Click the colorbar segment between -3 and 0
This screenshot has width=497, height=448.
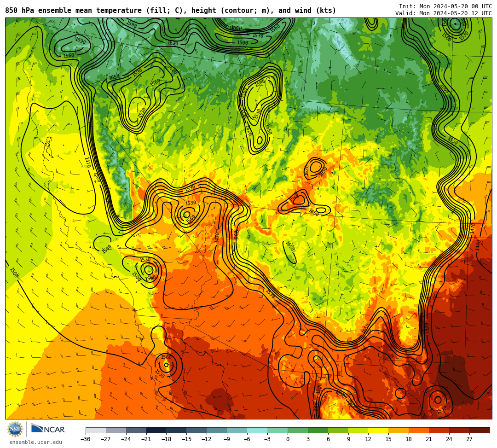point(277,430)
